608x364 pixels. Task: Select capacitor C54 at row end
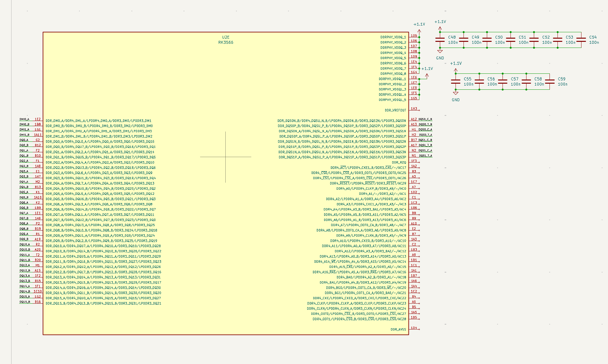tap(581, 40)
